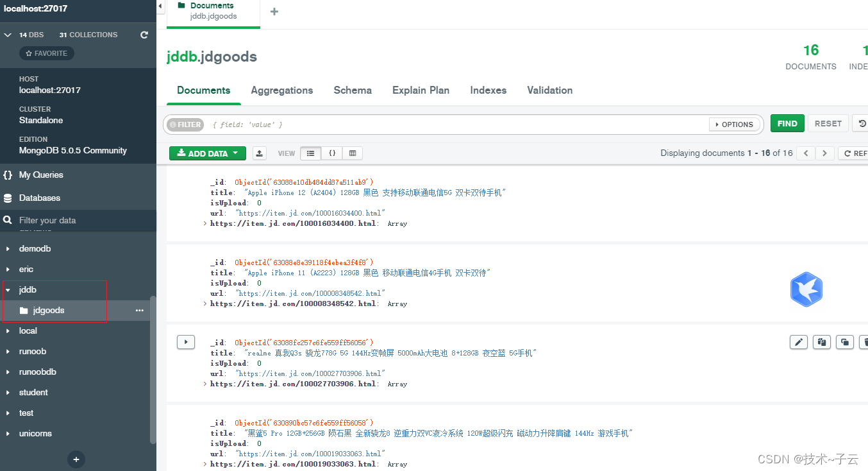Click the 黑鲨5 Pro title value

click(x=438, y=433)
